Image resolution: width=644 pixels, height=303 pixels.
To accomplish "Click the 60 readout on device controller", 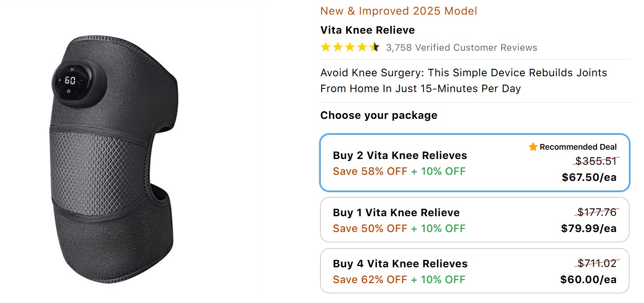I will (70, 80).
